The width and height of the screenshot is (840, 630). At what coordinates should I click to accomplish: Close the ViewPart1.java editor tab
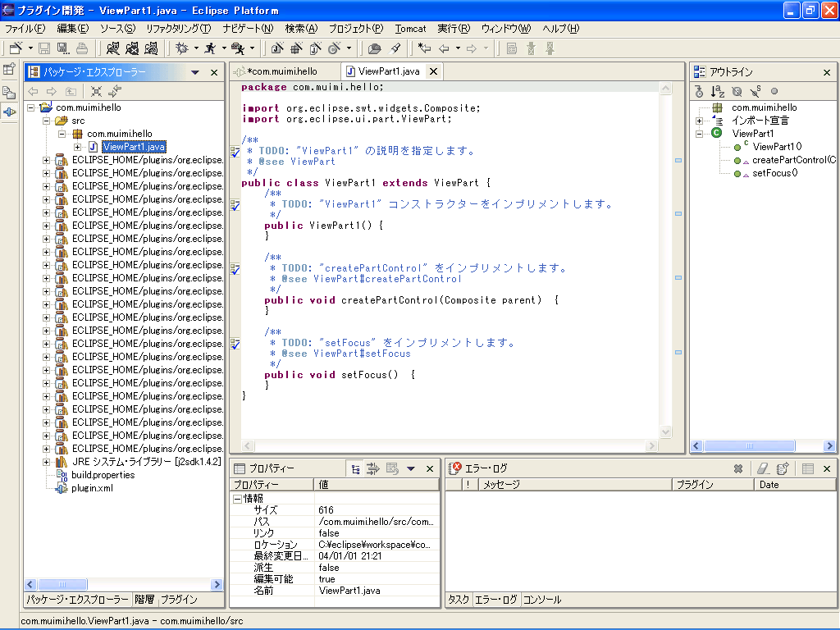(x=433, y=71)
